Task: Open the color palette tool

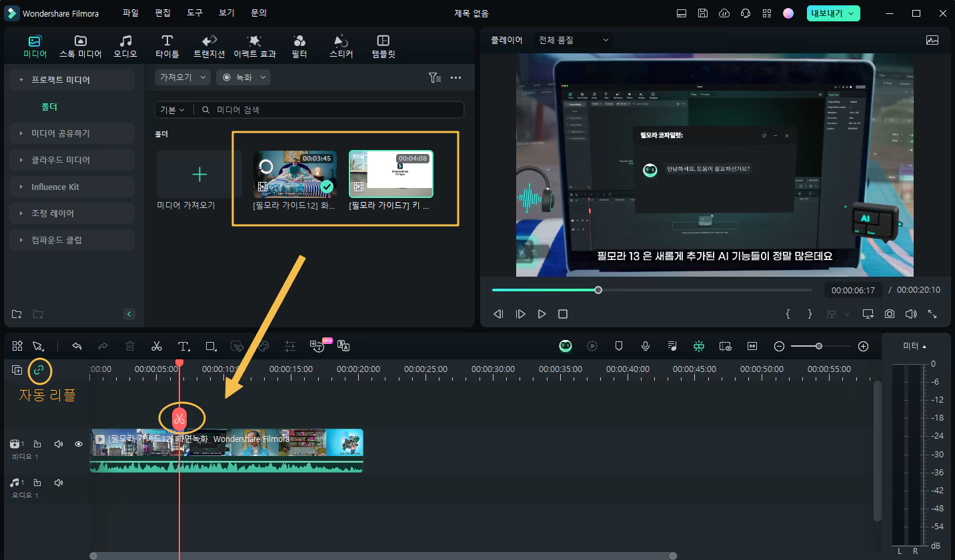Action: click(x=263, y=346)
